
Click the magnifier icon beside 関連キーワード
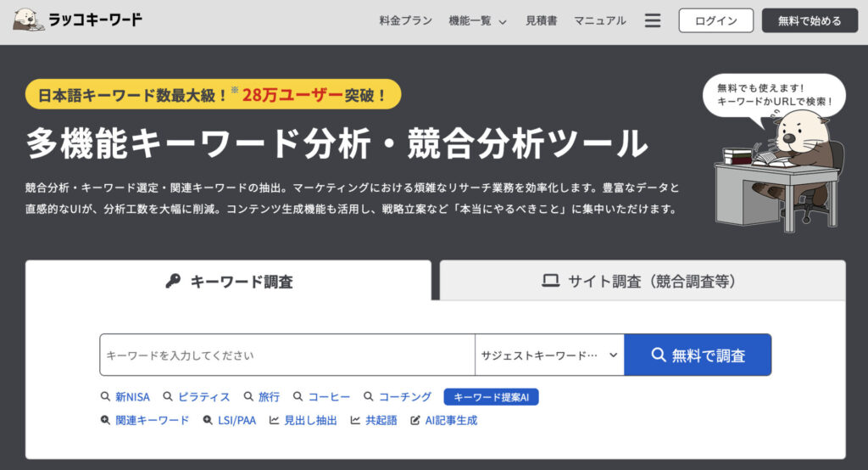tap(105, 420)
